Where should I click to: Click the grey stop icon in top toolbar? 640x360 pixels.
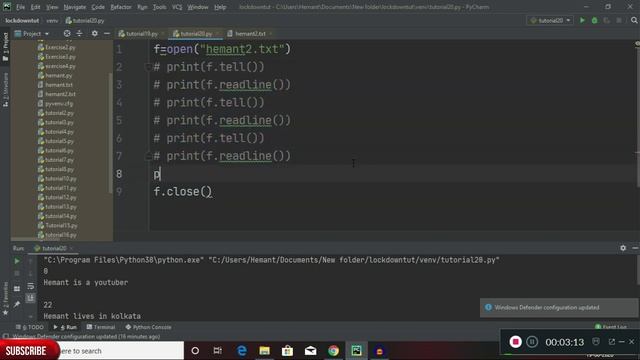click(619, 20)
